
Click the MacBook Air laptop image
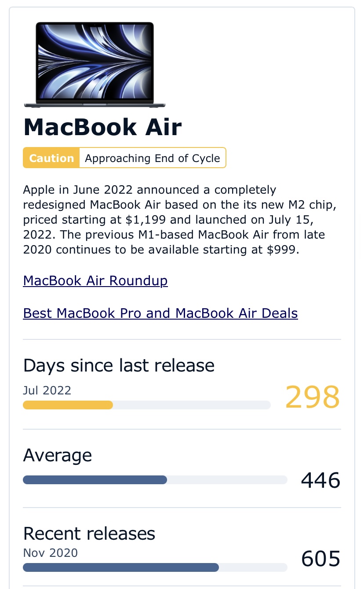tap(95, 64)
